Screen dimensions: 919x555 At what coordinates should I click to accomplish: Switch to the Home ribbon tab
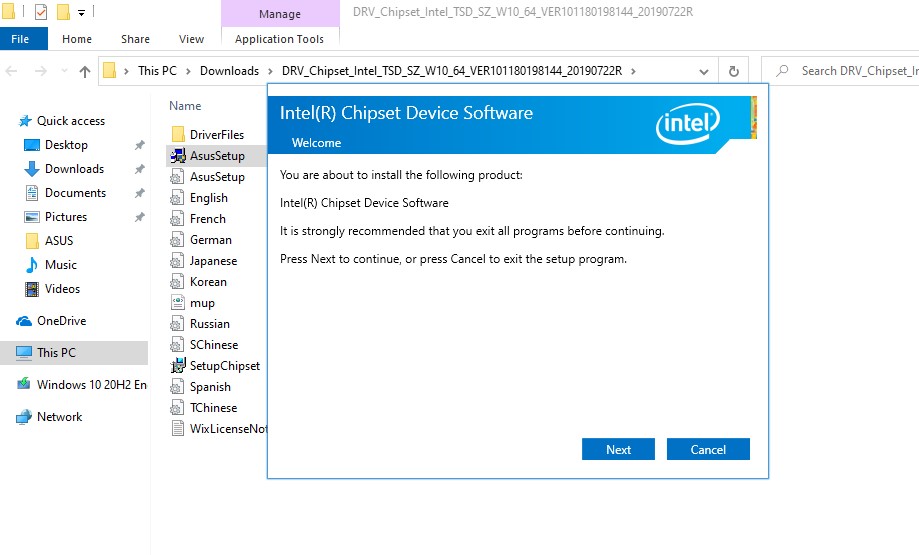77,39
